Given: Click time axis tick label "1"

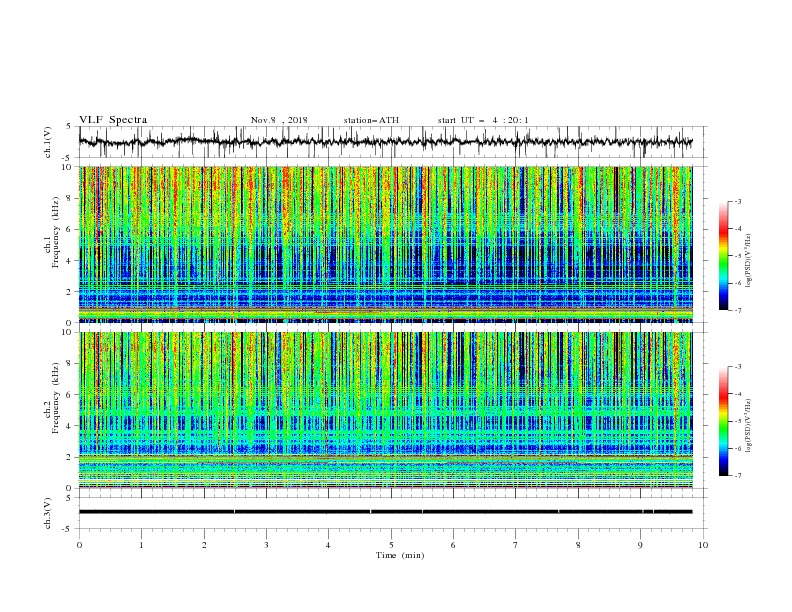Looking at the screenshot, I should click(141, 545).
